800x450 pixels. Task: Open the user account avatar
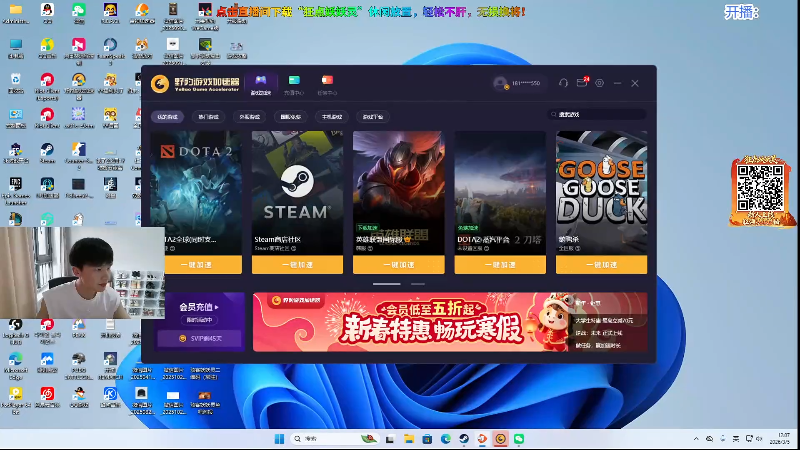(501, 83)
